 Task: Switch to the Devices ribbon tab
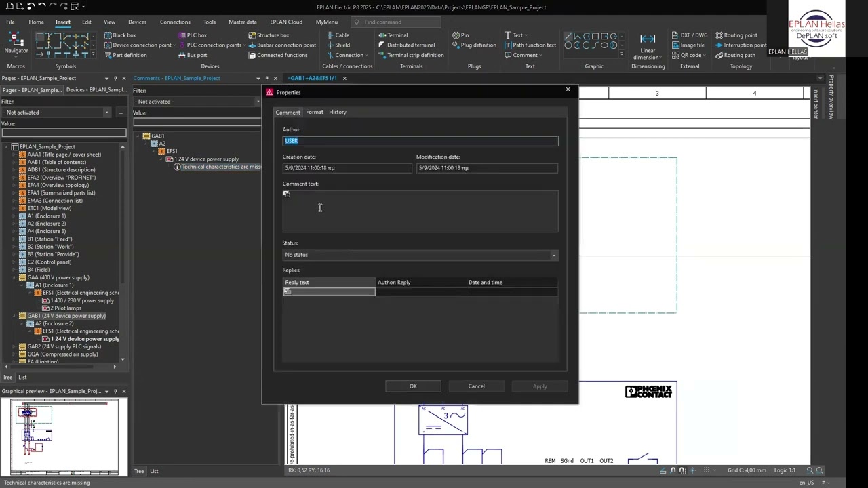(137, 22)
